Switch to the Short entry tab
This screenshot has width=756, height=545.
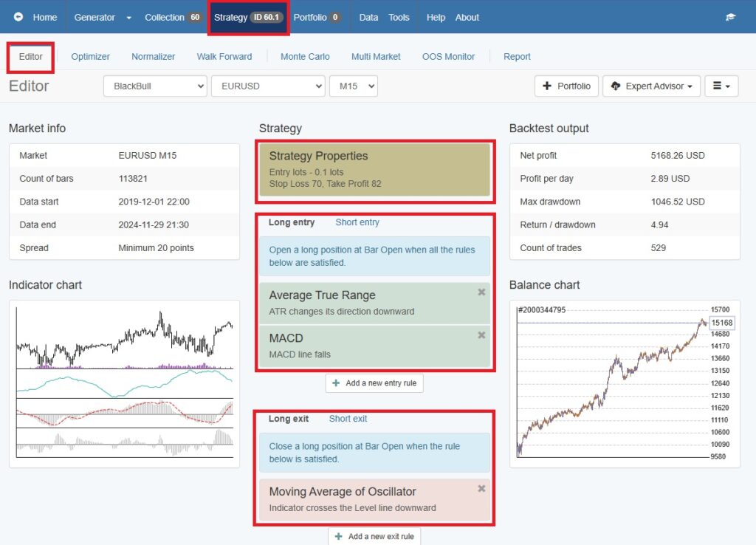point(357,222)
